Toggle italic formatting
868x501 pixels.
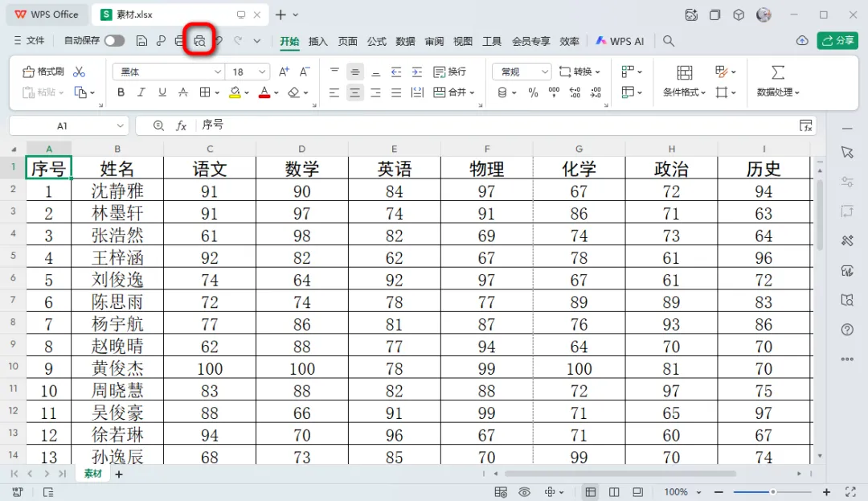point(141,92)
